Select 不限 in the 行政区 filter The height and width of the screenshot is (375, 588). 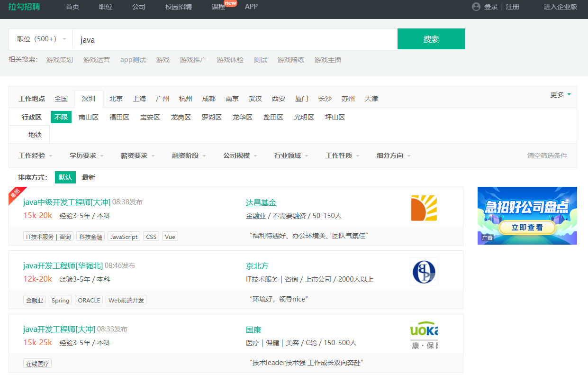61,117
